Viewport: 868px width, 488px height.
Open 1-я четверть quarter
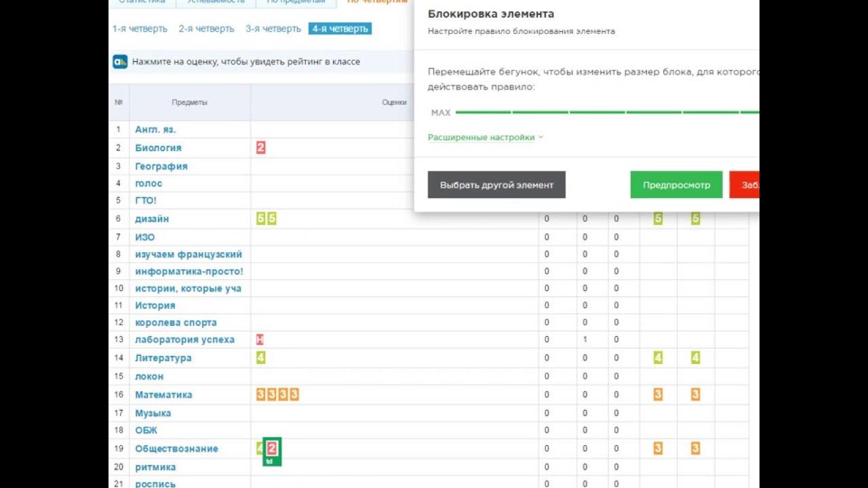(140, 28)
